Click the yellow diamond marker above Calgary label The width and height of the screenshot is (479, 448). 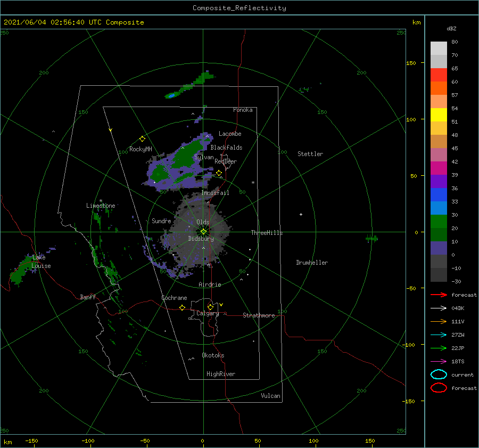coord(210,307)
